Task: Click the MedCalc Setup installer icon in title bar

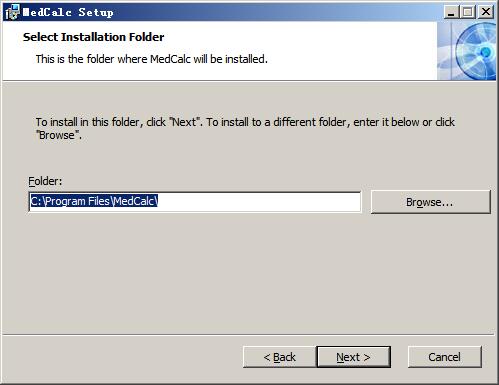Action: [12, 12]
